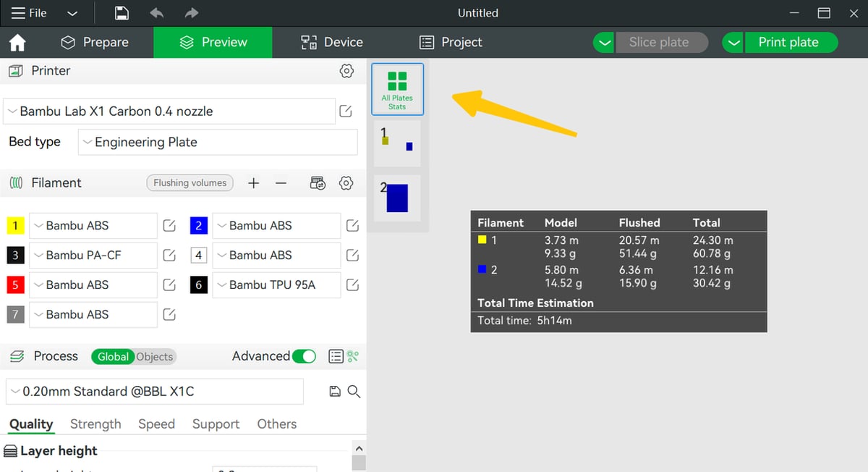
Task: Save the project with the floppy disk icon
Action: coord(122,13)
